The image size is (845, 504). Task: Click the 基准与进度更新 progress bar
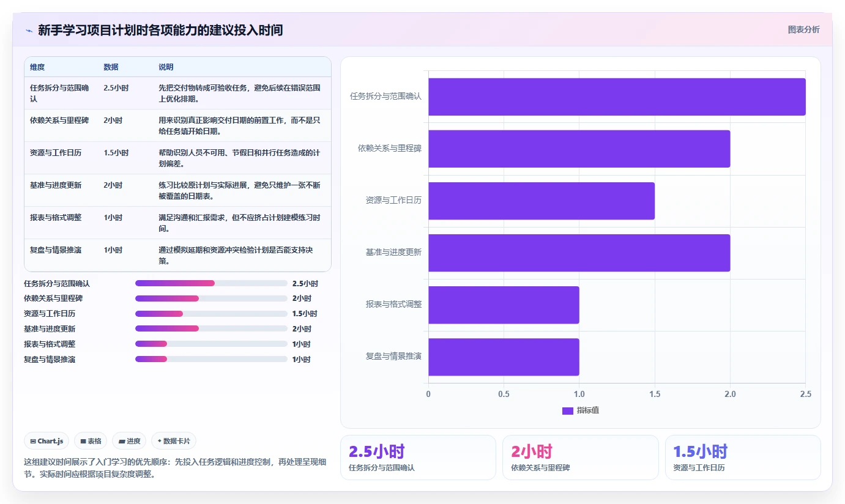211,328
